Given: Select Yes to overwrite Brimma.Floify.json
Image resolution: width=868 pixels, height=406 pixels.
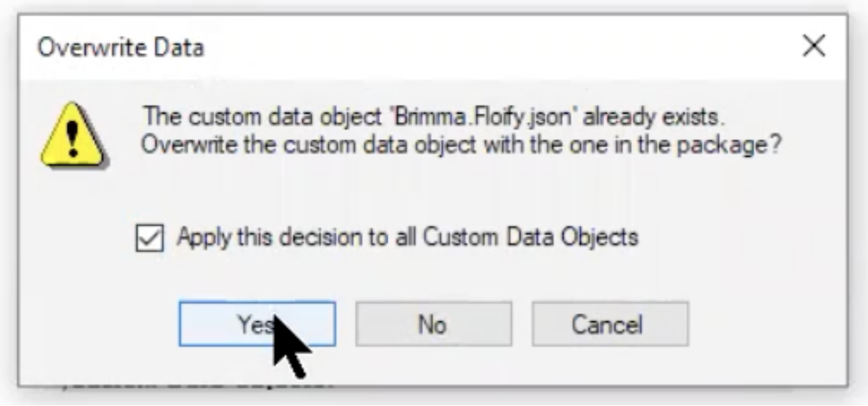Looking at the screenshot, I should 257,324.
